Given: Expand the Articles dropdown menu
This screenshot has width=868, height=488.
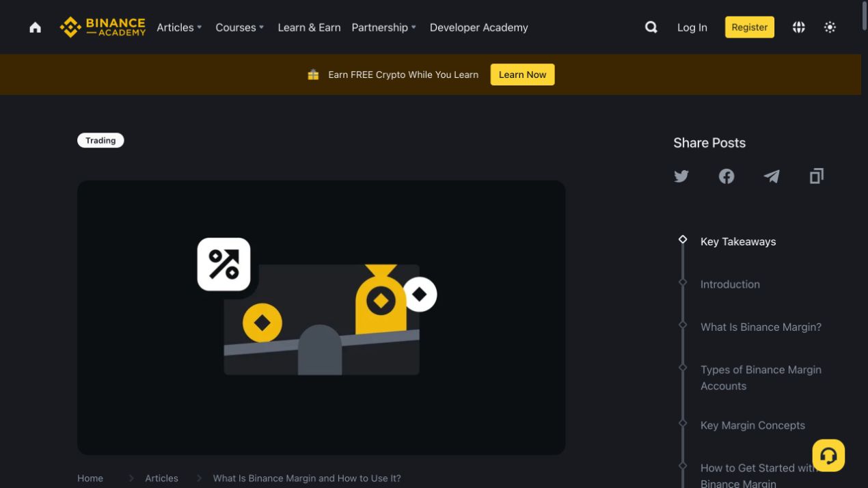Looking at the screenshot, I should point(179,27).
